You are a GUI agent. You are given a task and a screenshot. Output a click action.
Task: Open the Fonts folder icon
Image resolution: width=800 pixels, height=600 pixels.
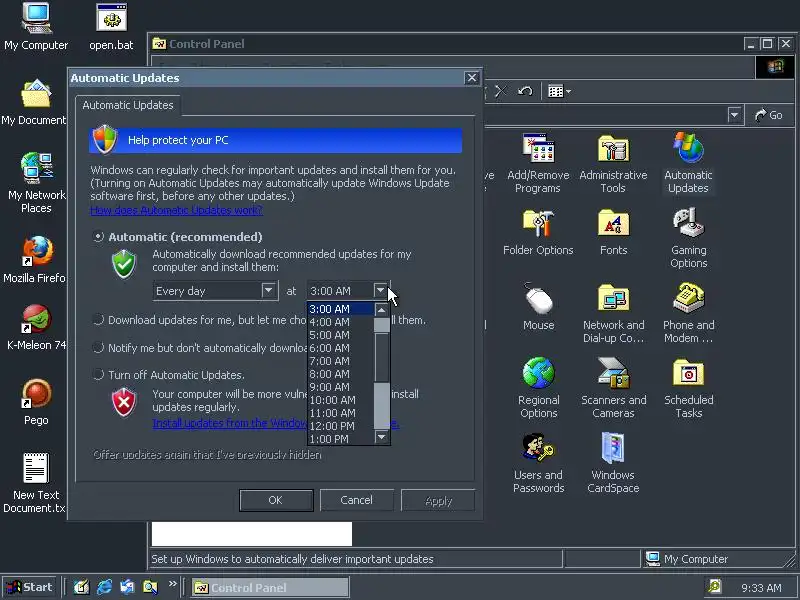(613, 232)
